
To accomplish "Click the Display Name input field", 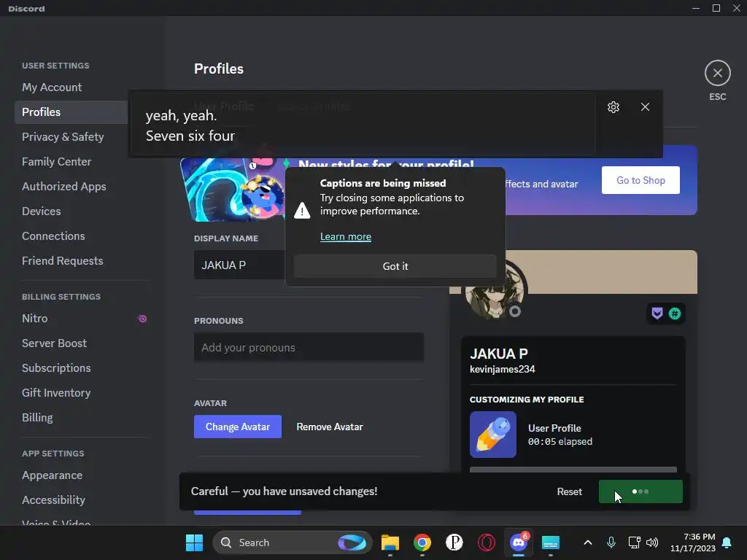I will point(239,265).
